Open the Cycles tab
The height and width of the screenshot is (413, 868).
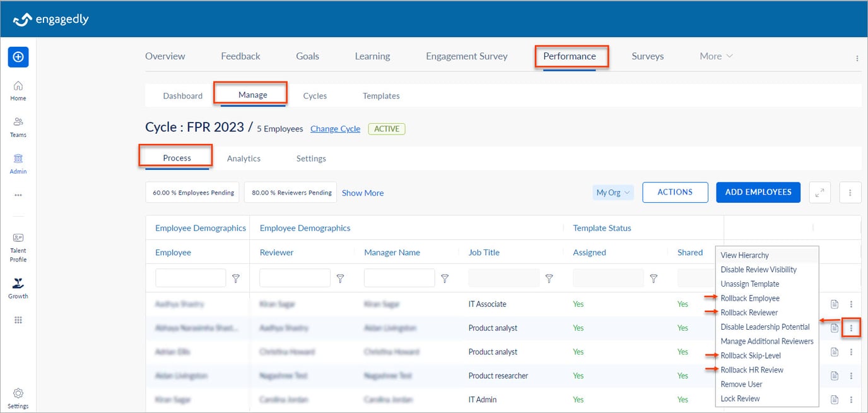coord(315,96)
